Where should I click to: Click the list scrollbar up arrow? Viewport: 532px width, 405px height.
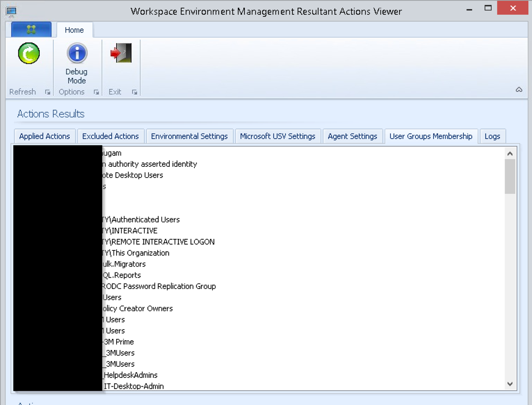tap(510, 154)
